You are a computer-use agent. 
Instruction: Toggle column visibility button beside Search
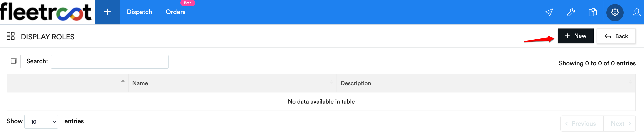pos(14,61)
